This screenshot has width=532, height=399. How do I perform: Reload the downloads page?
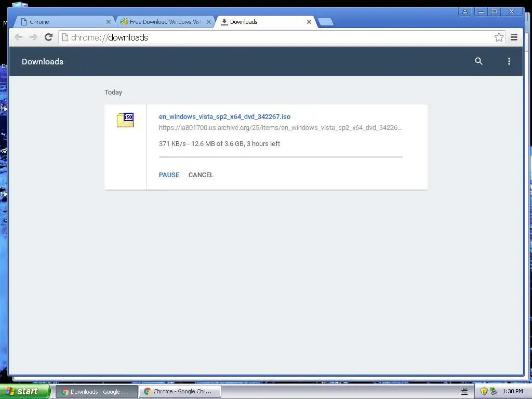[48, 37]
